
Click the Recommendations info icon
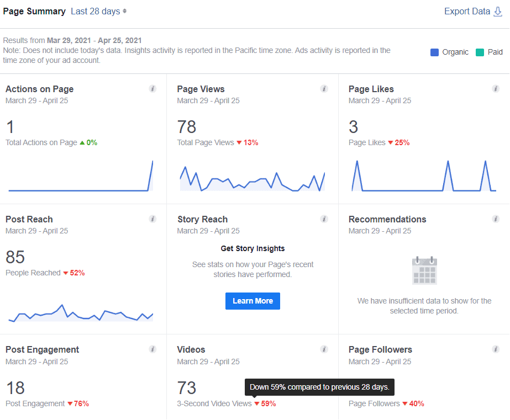point(496,219)
